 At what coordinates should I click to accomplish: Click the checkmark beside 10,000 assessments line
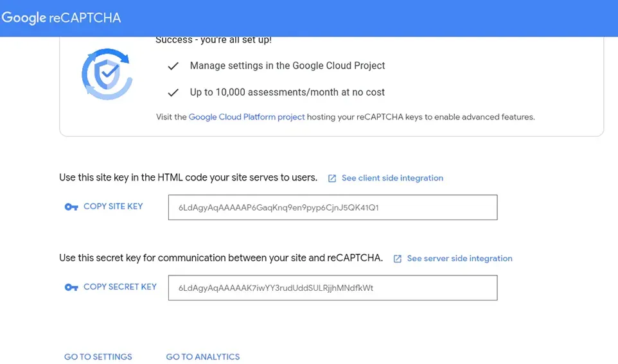coord(173,92)
